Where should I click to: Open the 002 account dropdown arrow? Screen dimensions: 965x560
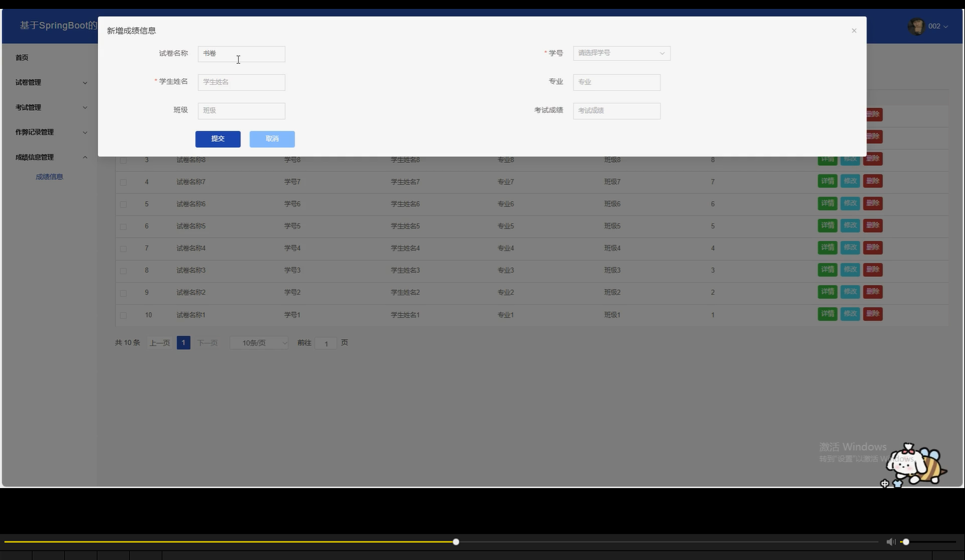coord(946,27)
